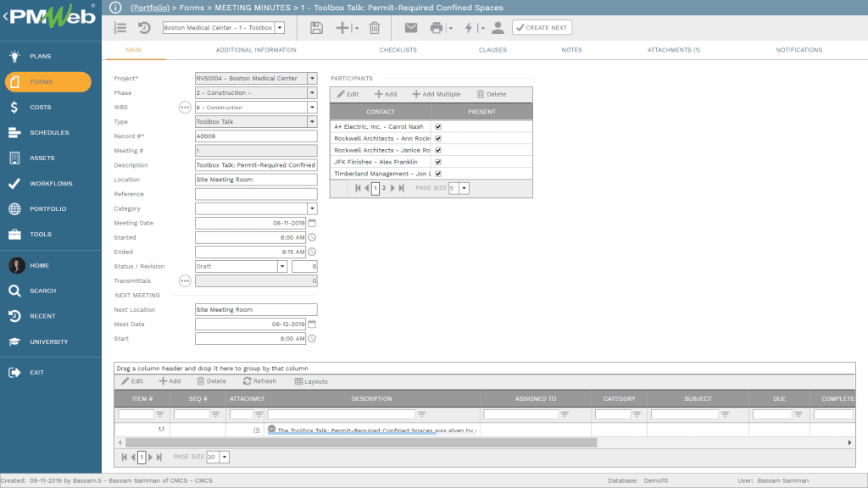Open the Ended time clock picker
868x488 pixels.
312,252
